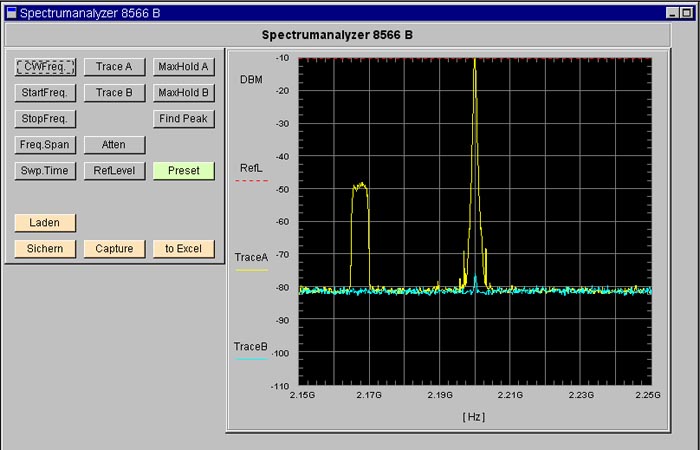Load data with the Laden button

point(46,223)
